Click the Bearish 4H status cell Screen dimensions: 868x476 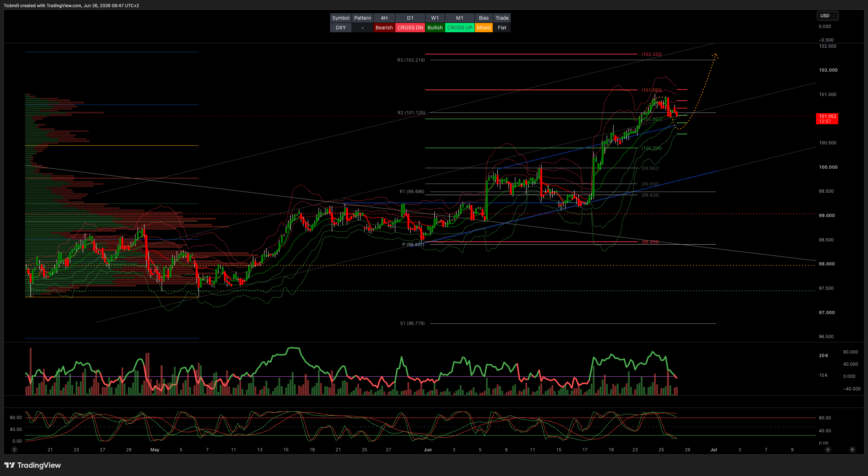pos(384,28)
